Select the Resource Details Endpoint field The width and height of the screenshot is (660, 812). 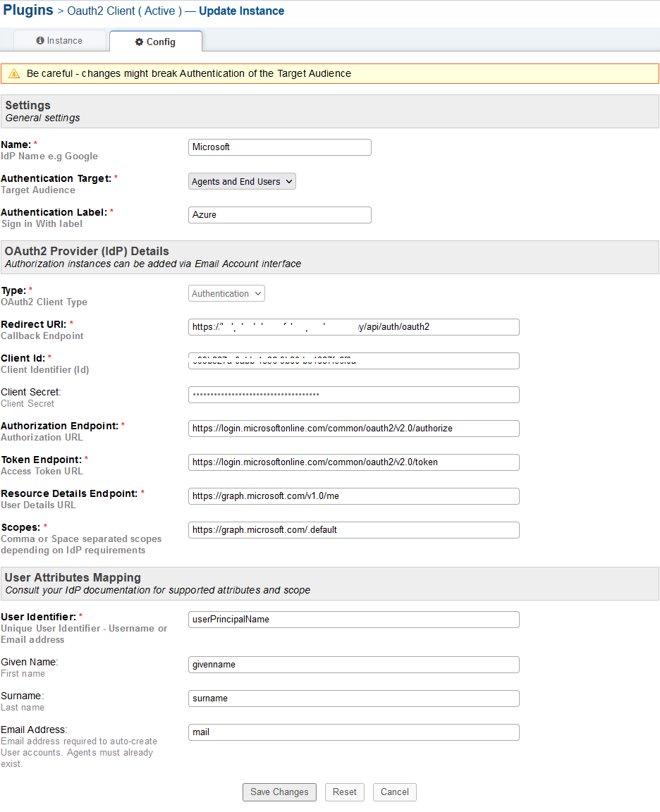pos(353,496)
